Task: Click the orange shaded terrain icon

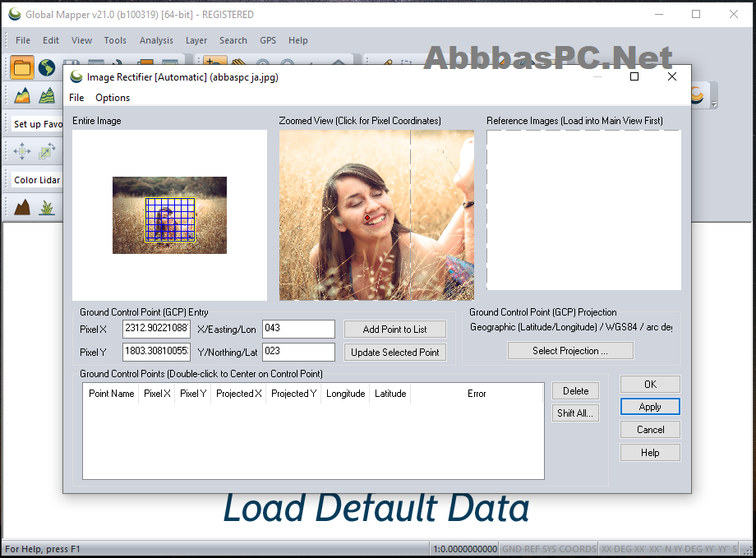Action: (22, 95)
